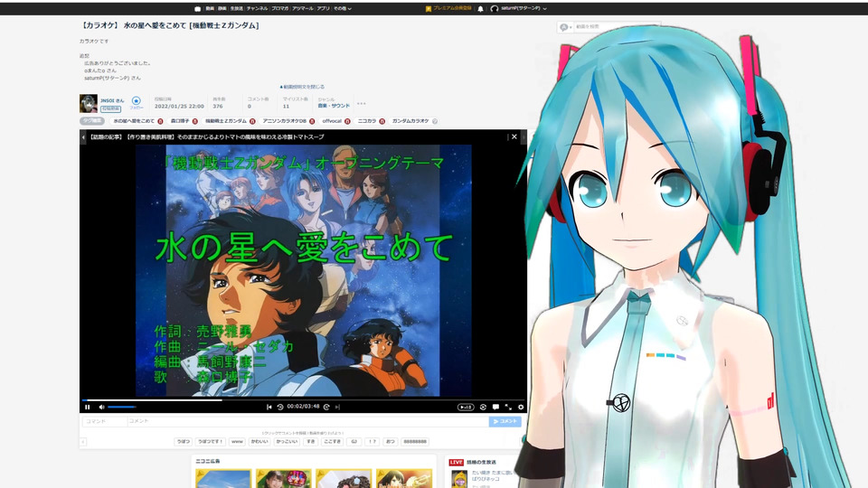This screenshot has width=868, height=488.
Task: Click the タグ編集 tag edit button
Action: tap(92, 120)
